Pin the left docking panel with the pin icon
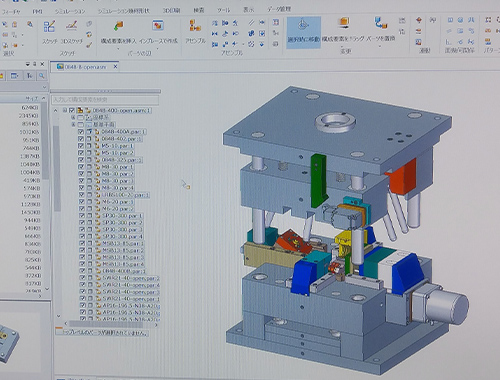The image size is (500, 380). pos(35,64)
